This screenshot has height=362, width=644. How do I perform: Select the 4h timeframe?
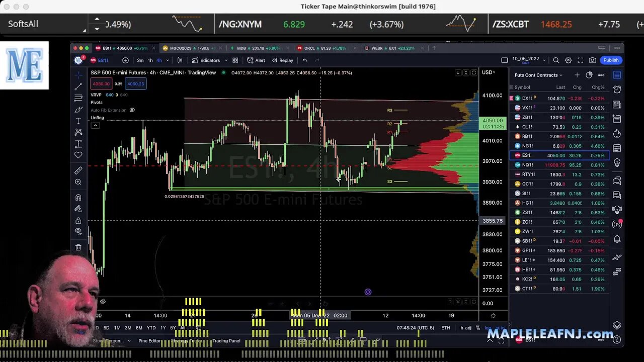tap(159, 60)
